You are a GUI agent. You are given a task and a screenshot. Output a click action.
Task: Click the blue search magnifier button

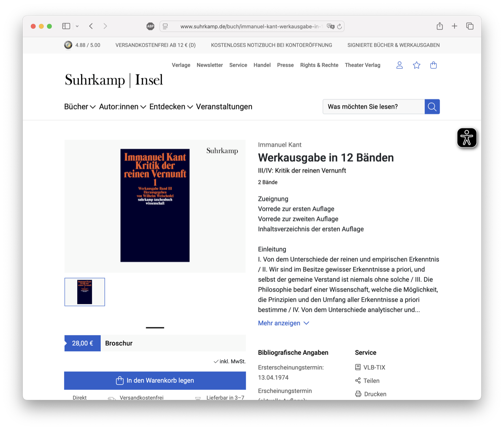432,107
